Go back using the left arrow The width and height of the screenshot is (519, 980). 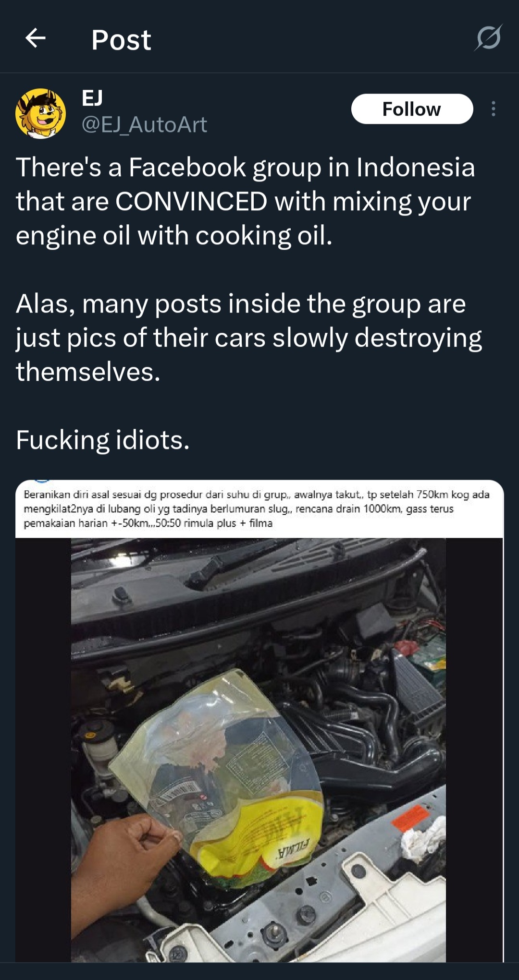click(35, 38)
